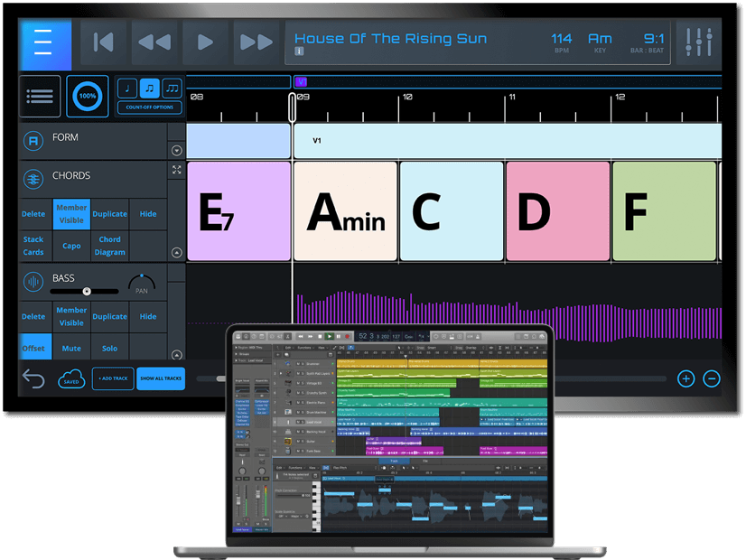Screen dimensions: 746x560
Task: Click the Add Track button
Action: pos(113,378)
